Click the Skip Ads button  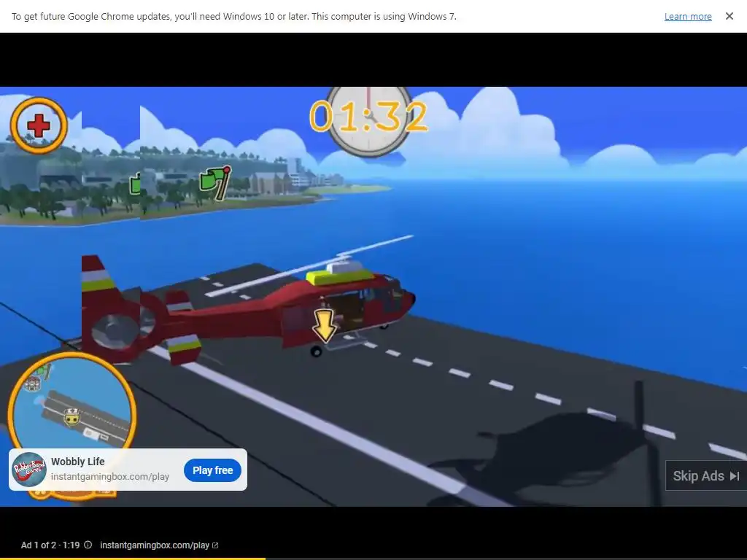705,475
